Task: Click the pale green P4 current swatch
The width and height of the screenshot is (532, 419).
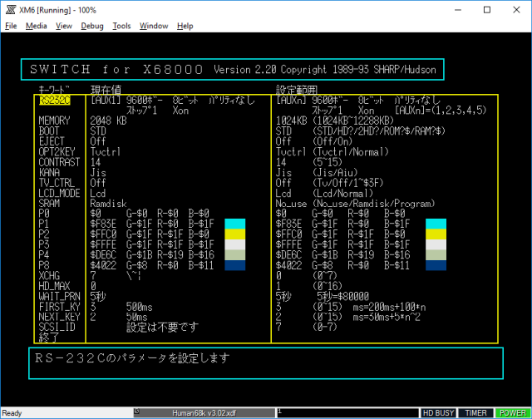Action: [x=235, y=254]
